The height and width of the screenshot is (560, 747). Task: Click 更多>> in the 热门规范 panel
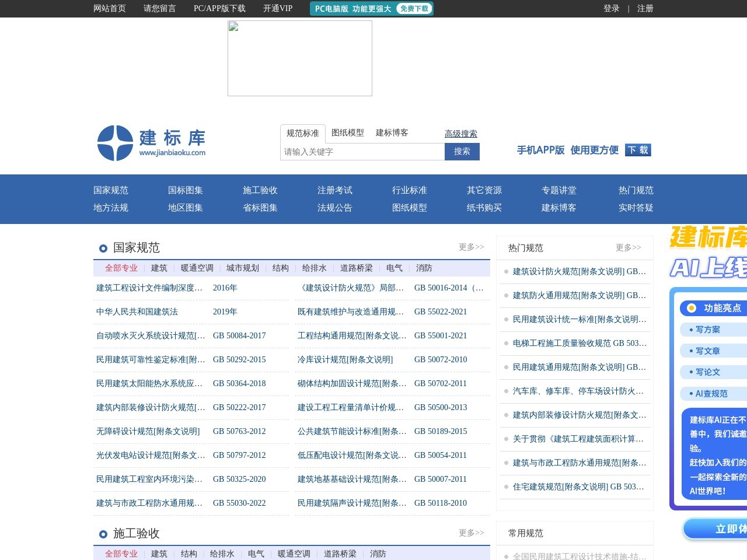629,248
